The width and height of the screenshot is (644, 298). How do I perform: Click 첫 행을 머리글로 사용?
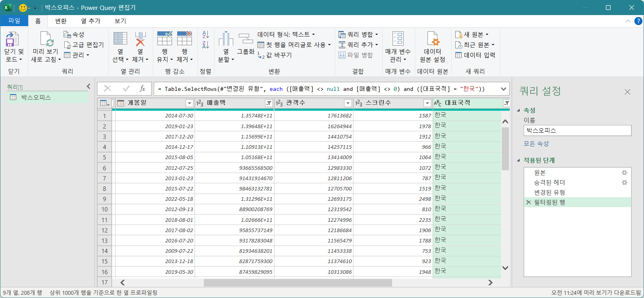(x=294, y=45)
